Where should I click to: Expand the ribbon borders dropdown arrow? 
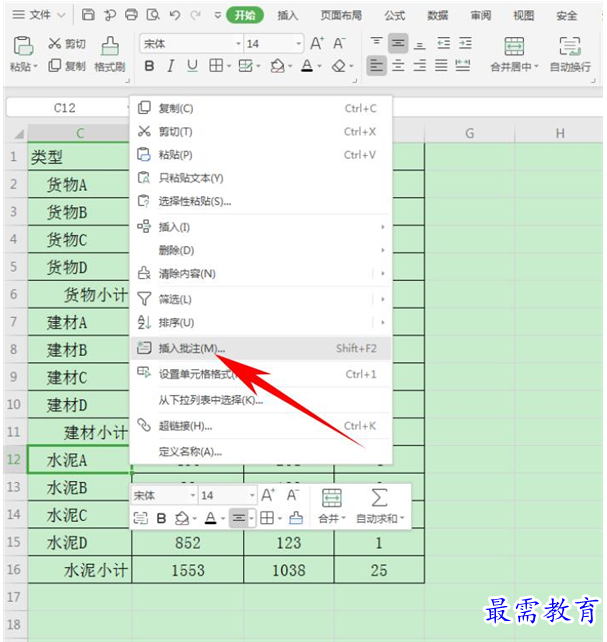[x=229, y=66]
